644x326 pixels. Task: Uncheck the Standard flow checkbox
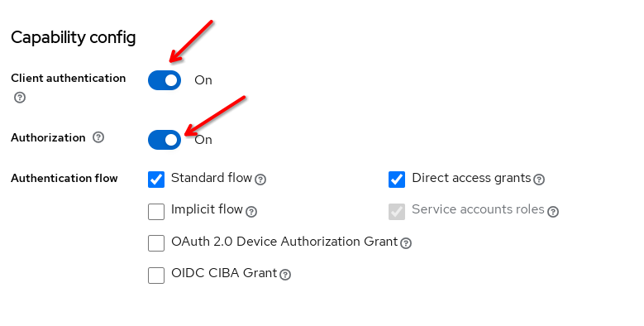pos(156,180)
